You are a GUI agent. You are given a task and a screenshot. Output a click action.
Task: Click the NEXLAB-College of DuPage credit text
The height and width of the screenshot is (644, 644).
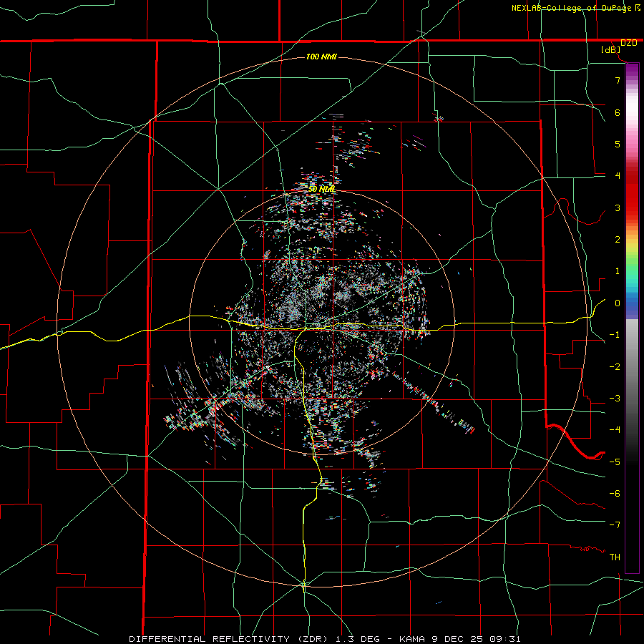tap(575, 8)
